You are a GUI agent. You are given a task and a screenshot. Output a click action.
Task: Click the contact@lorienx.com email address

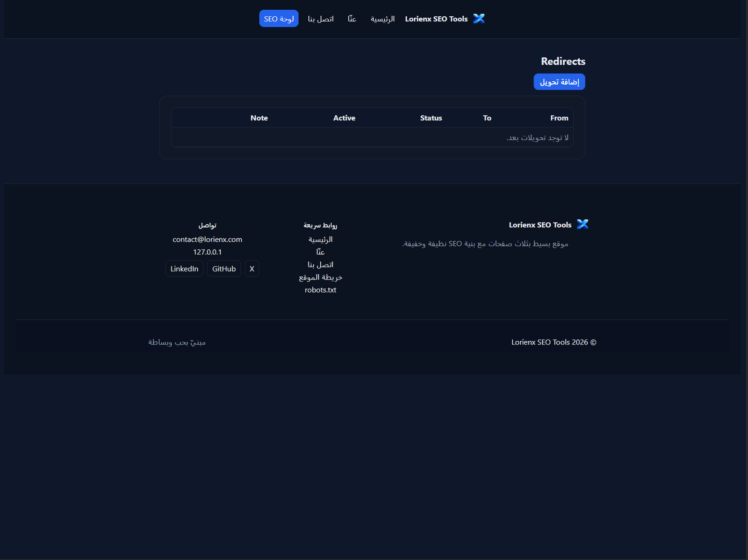[208, 239]
